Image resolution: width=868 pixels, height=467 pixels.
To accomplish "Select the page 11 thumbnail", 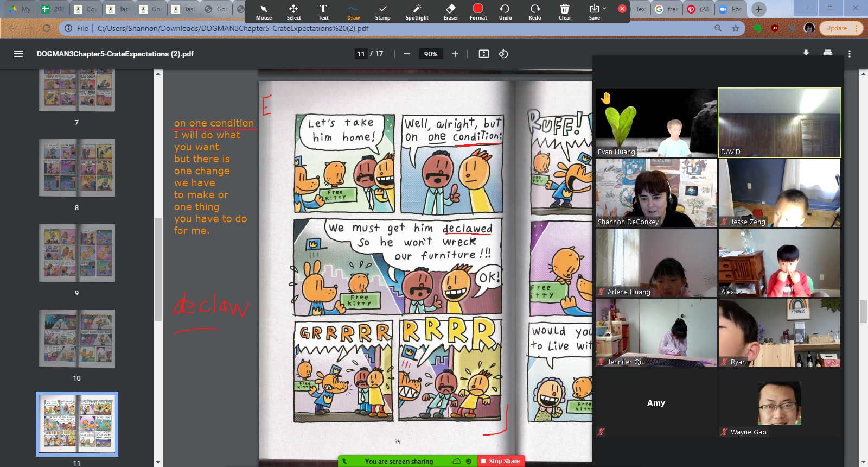I will [x=77, y=424].
